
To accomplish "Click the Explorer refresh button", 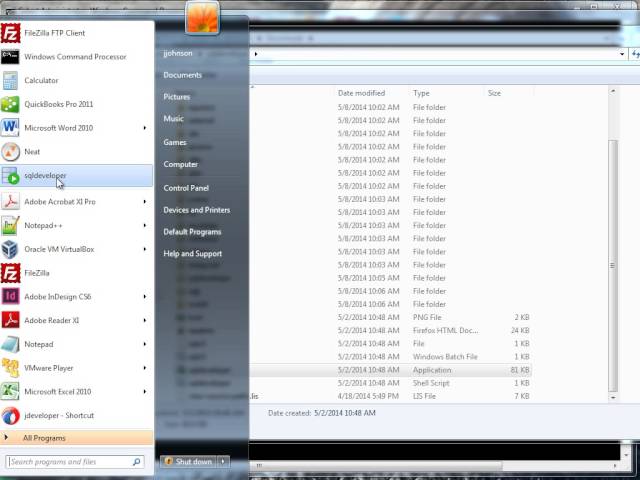I will click(x=635, y=54).
